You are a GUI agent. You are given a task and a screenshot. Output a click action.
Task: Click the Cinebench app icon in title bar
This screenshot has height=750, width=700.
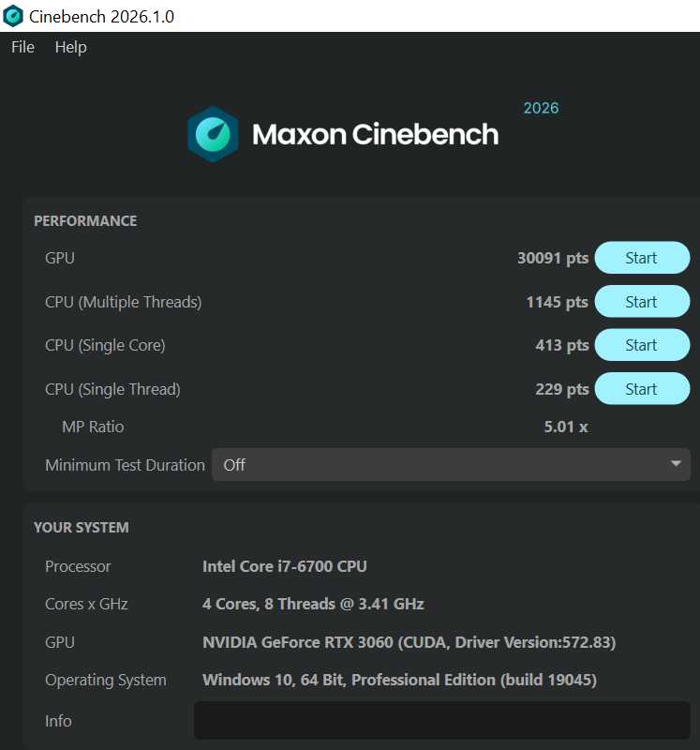[13, 16]
